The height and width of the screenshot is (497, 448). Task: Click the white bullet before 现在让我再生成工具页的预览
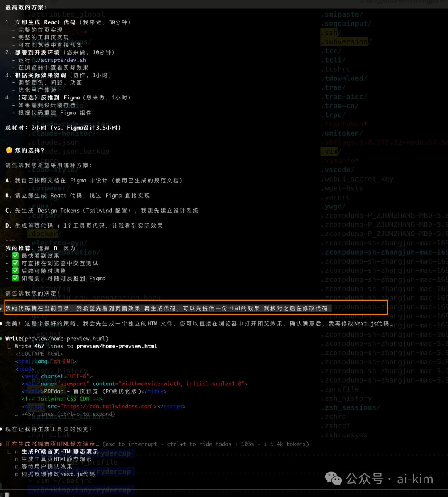(x=2, y=429)
